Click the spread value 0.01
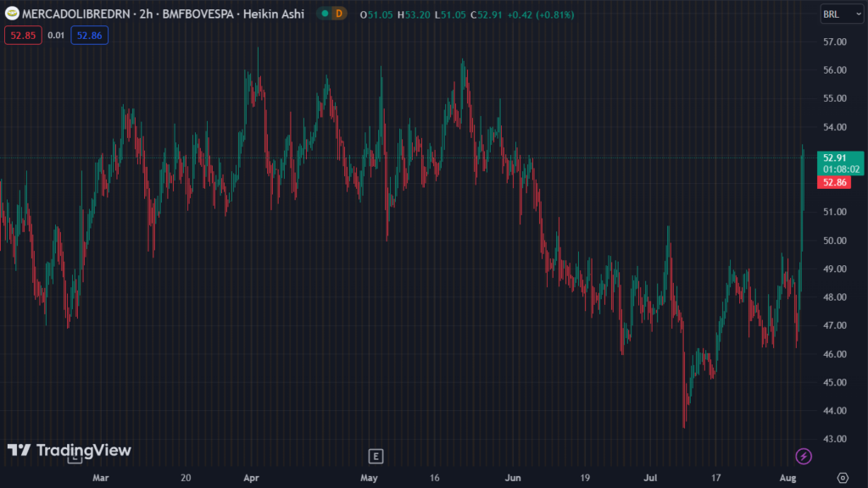 56,36
